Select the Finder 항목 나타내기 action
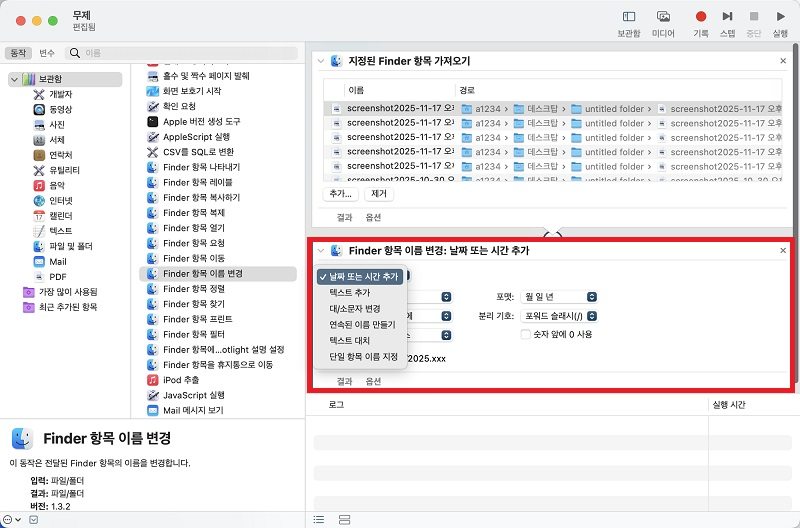 tap(194, 167)
